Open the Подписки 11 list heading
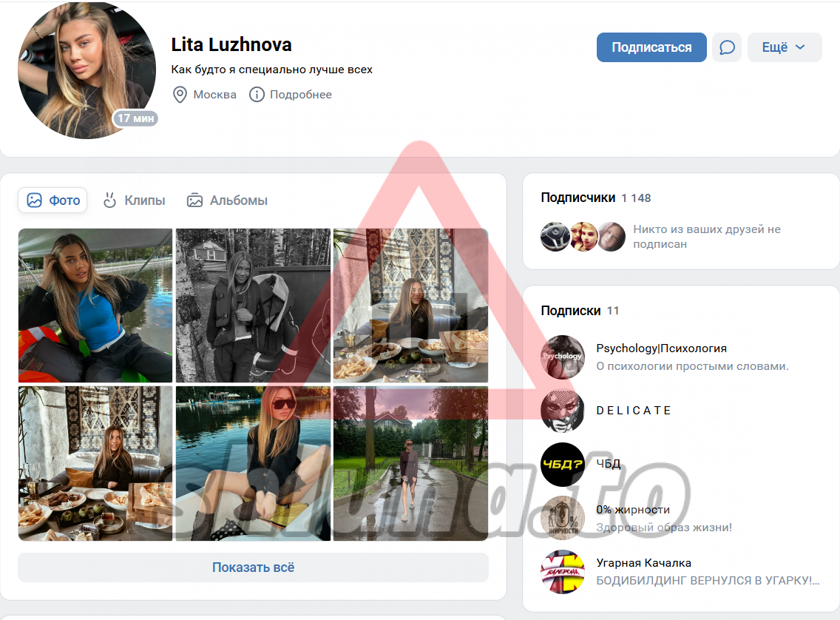The height and width of the screenshot is (620, 840). coord(580,311)
